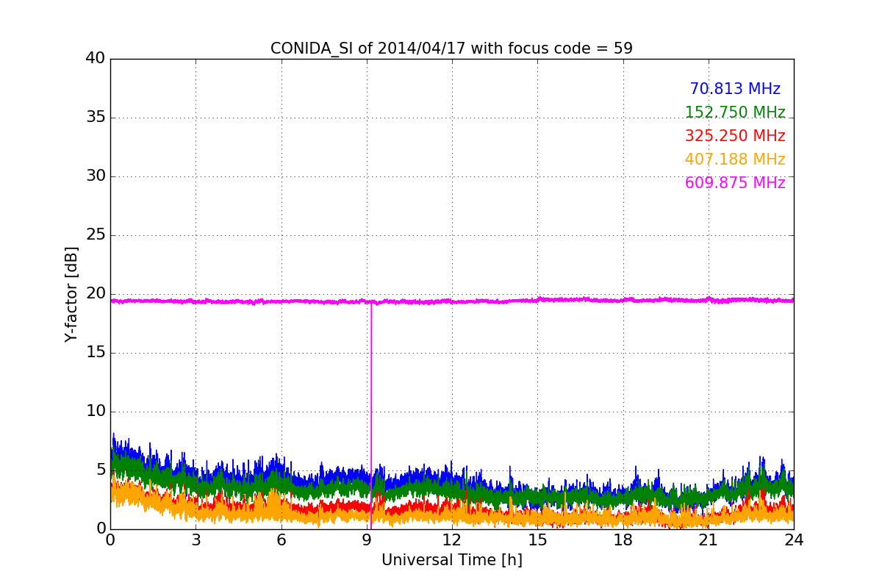This screenshot has width=882, height=588.
Task: Click the y-axis tick label 15
Action: [96, 352]
